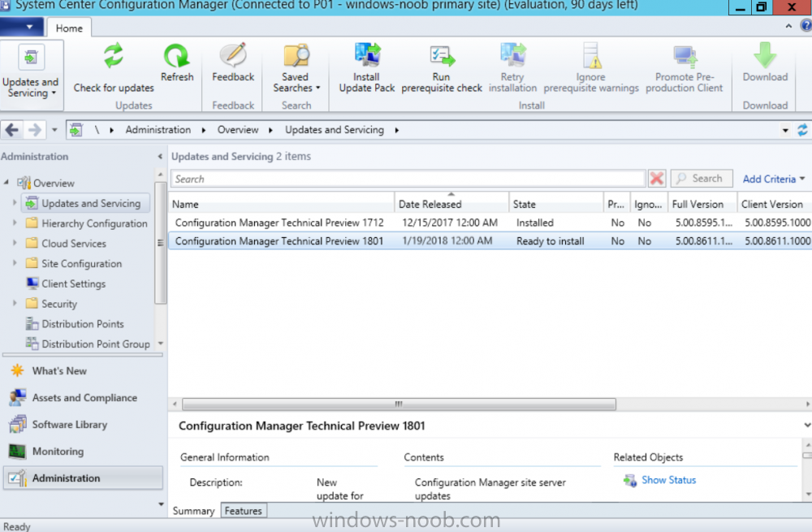Click the Check for updates icon
Image resolution: width=812 pixels, height=532 pixels.
114,56
